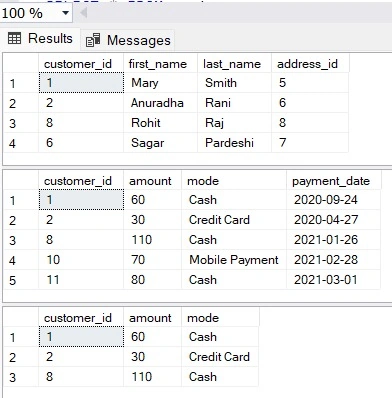
Task: Select the cell containing Sagar
Action: (x=160, y=143)
